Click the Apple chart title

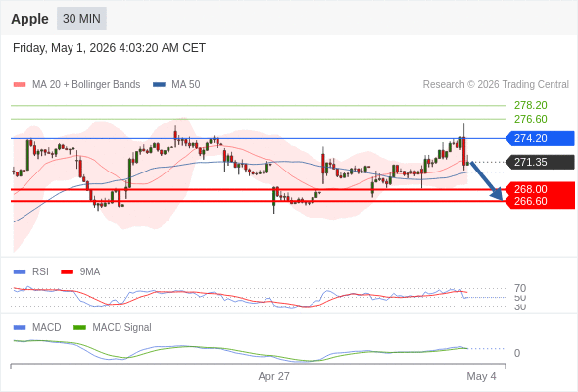tap(29, 19)
